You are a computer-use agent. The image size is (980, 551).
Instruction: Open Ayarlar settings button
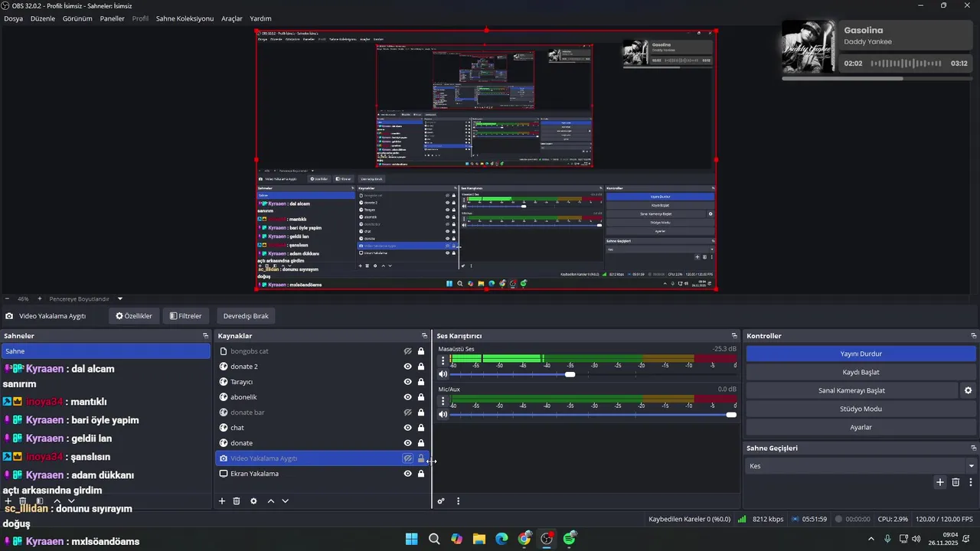click(x=861, y=427)
